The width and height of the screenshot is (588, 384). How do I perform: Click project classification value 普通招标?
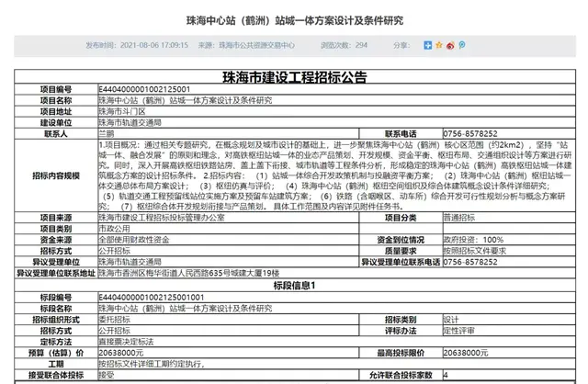(x=459, y=218)
